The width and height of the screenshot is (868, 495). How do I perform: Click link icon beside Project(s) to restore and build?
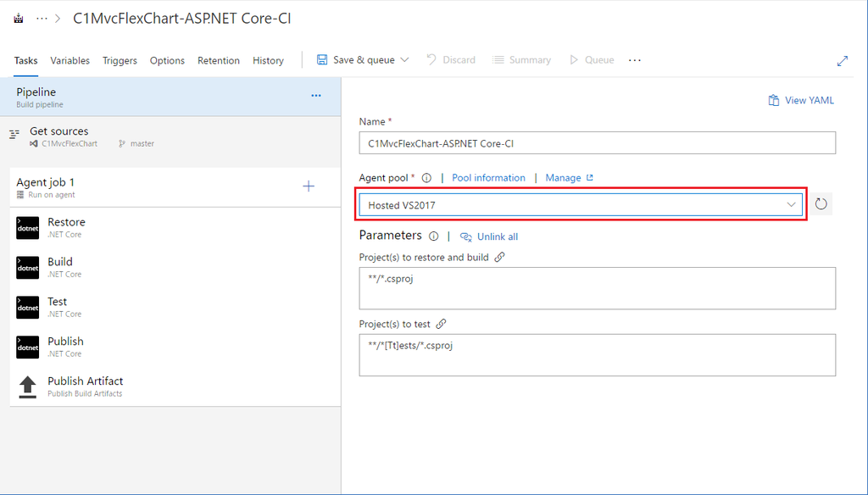[x=499, y=257]
